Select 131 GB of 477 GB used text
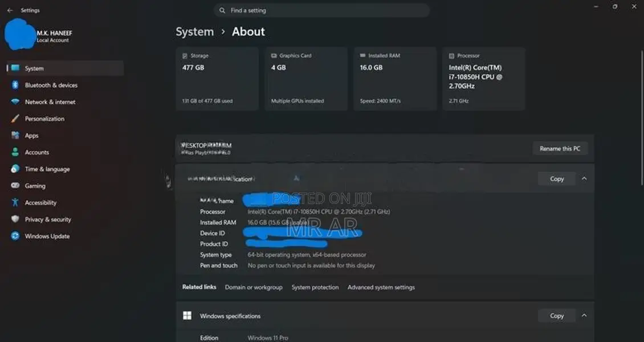The image size is (644, 342). pyautogui.click(x=207, y=101)
